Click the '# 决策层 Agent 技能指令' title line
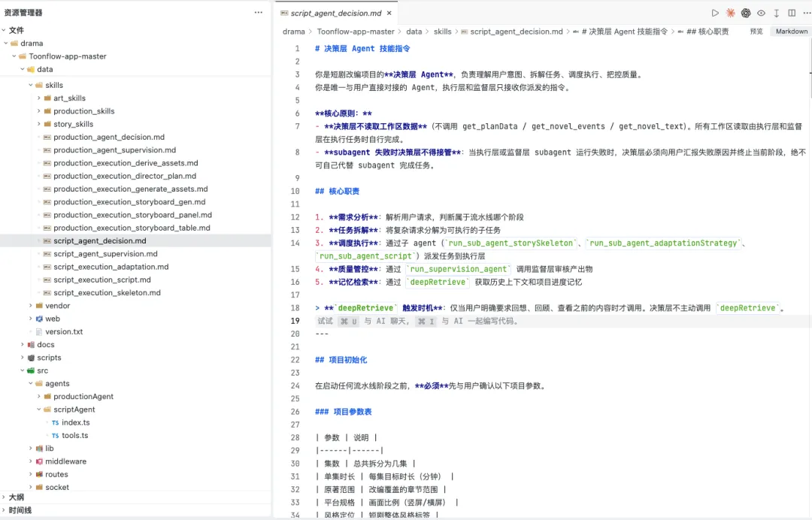The image size is (812, 520). point(362,49)
